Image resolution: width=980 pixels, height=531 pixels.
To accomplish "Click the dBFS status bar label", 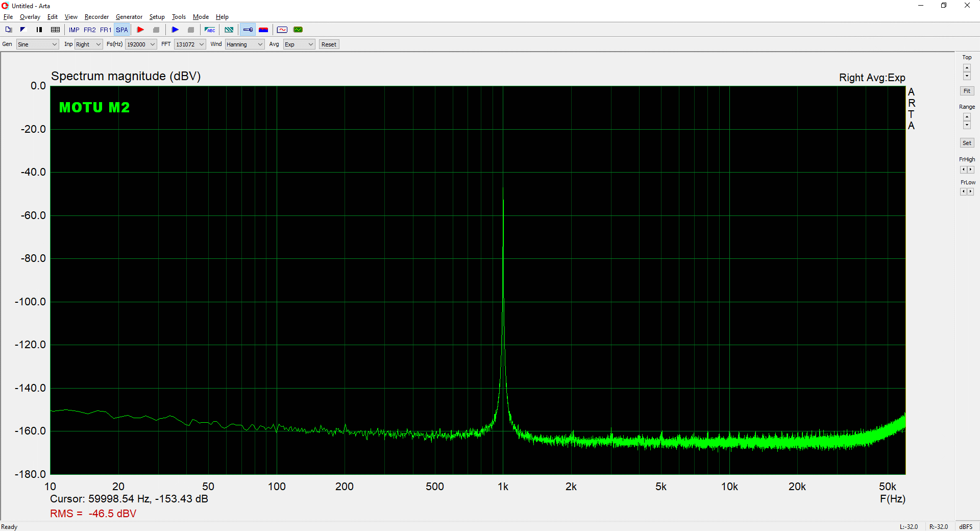I will pyautogui.click(x=966, y=527).
